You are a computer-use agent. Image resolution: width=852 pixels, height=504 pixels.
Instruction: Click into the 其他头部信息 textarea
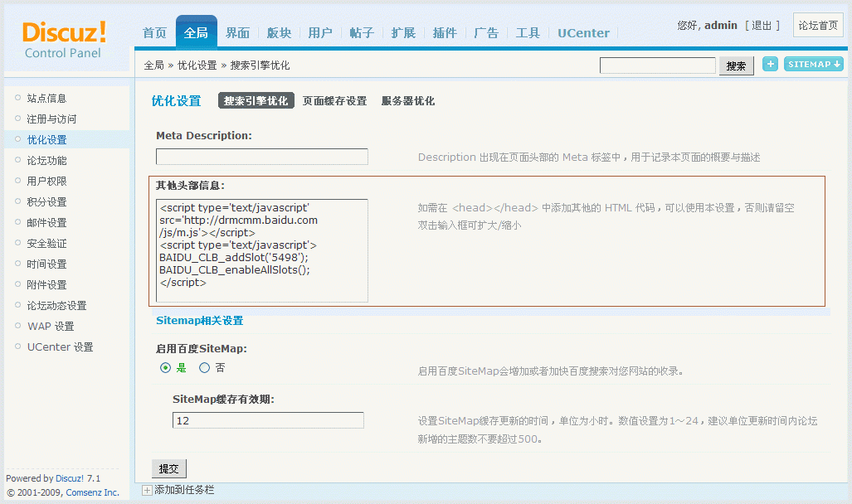pyautogui.click(x=262, y=250)
